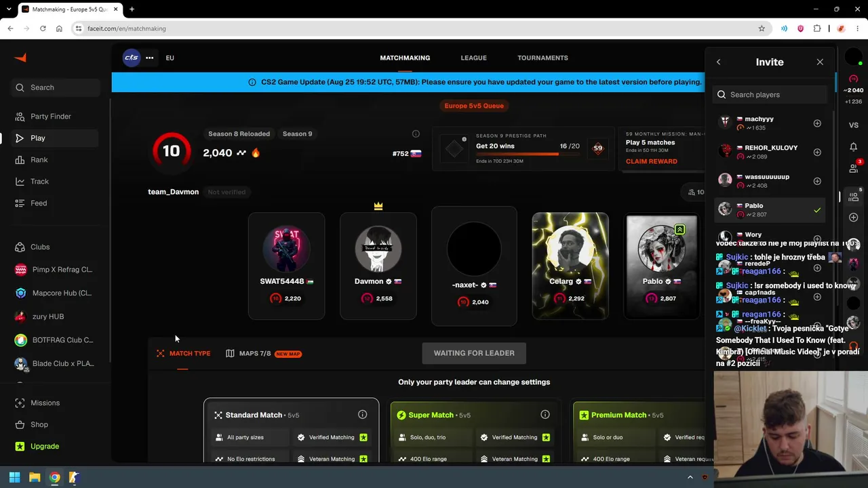868x488 pixels.
Task: Click the Season 9 Get 20 wins progress bar
Action: coord(528,154)
